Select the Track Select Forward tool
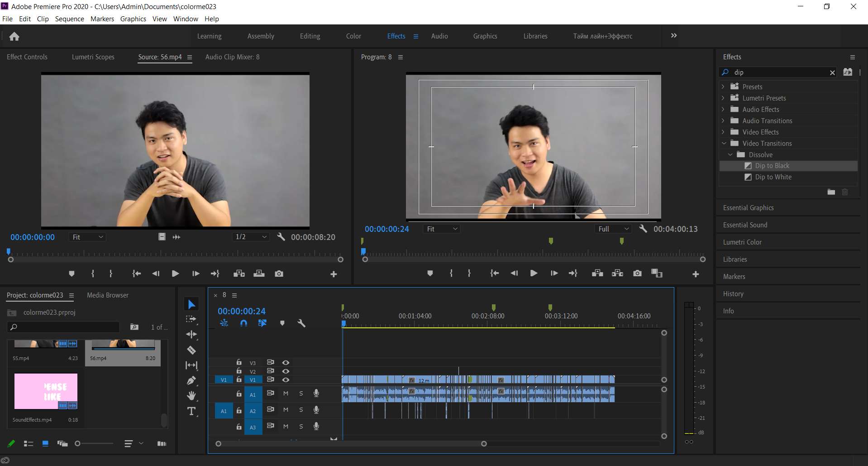 (191, 319)
